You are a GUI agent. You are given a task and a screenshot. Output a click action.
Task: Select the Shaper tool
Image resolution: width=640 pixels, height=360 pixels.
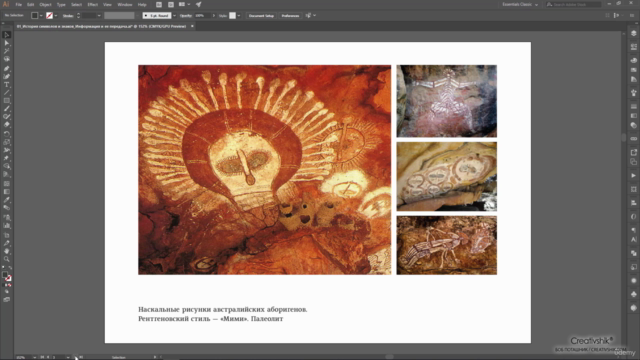(7, 117)
